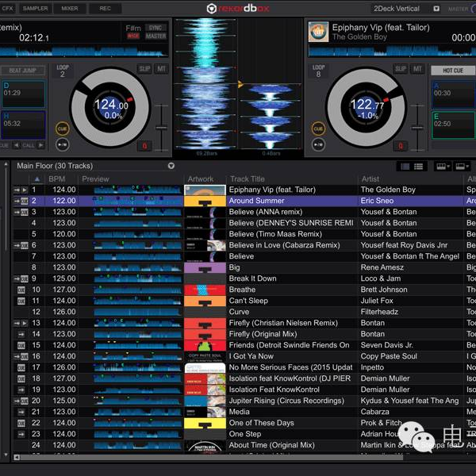This screenshot has height=476, width=476.
Task: Open the HOT CUE pad mode selector
Action: [453, 71]
